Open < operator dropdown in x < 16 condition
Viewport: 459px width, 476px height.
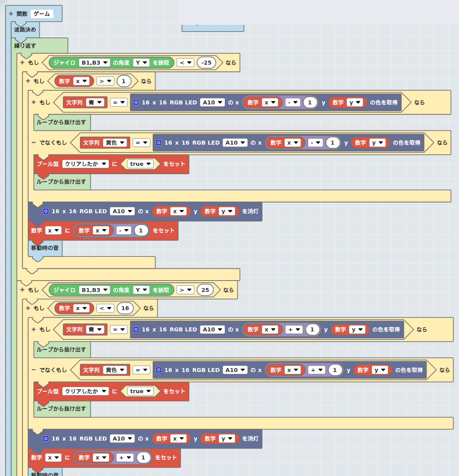click(105, 308)
